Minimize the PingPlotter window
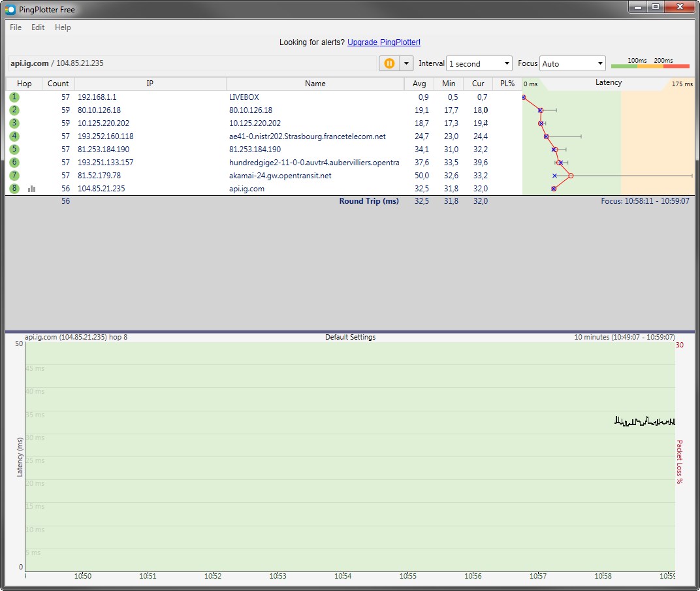This screenshot has width=700, height=591. [x=638, y=7]
